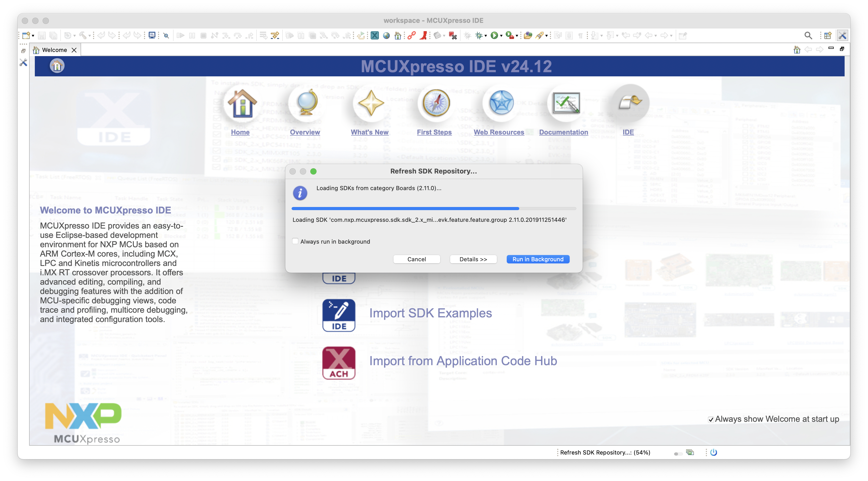Expand the External Tools dropdown arrow
Screen dimensions: 868x481
pyautogui.click(x=517, y=36)
